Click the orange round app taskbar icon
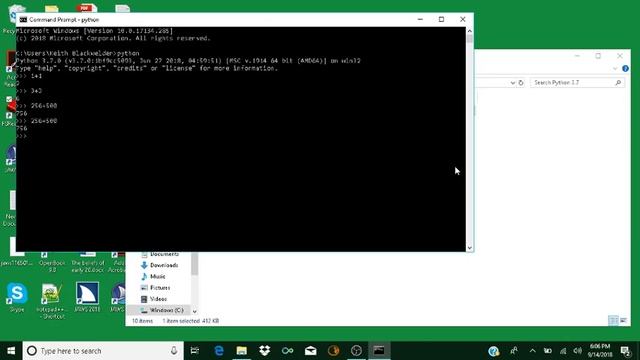The height and width of the screenshot is (360, 640). point(333,351)
